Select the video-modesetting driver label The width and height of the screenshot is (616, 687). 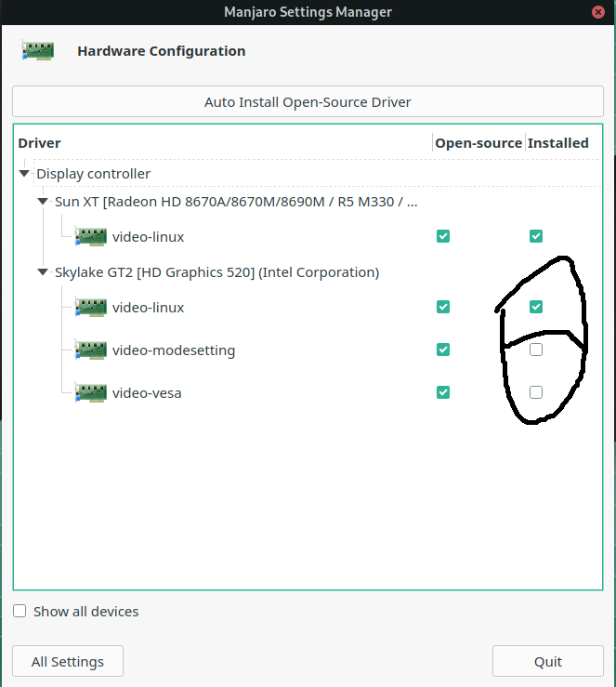[x=174, y=350]
